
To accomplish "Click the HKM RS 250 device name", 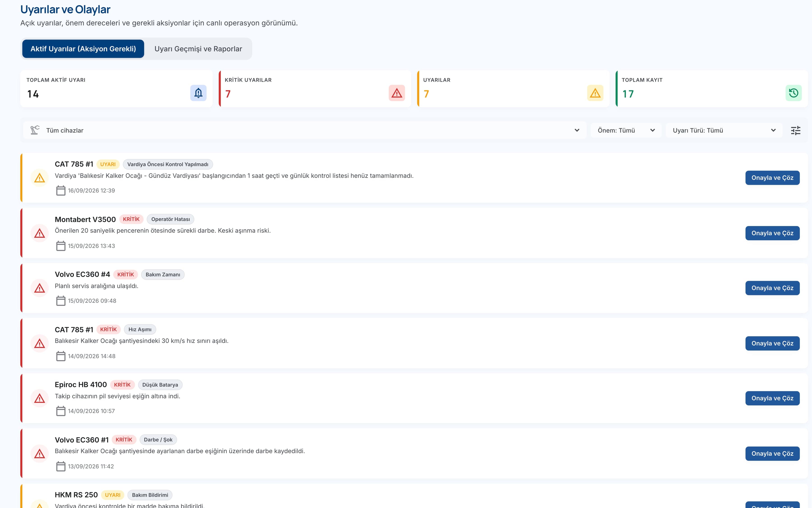I will coord(76,495).
